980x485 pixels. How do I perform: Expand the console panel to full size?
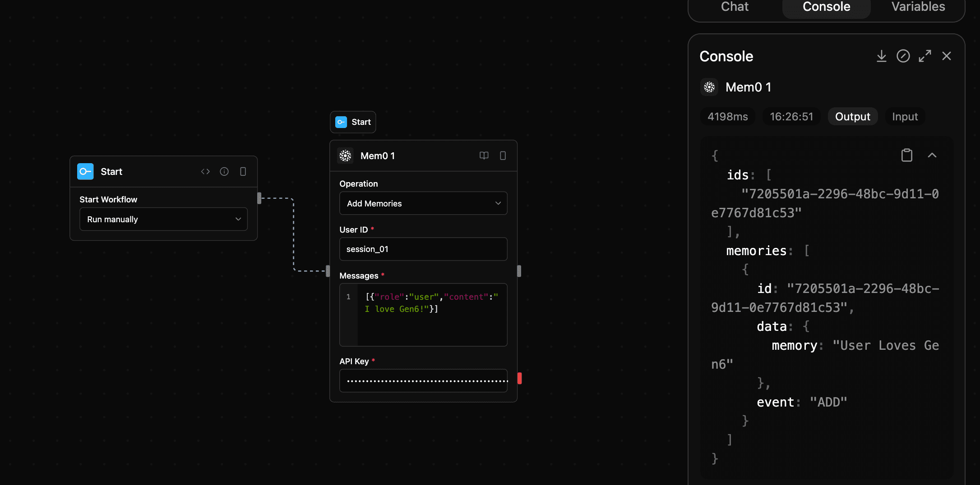(x=925, y=56)
